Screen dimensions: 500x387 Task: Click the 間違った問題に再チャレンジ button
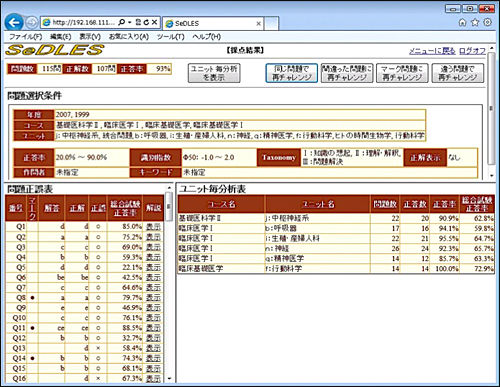(x=347, y=73)
